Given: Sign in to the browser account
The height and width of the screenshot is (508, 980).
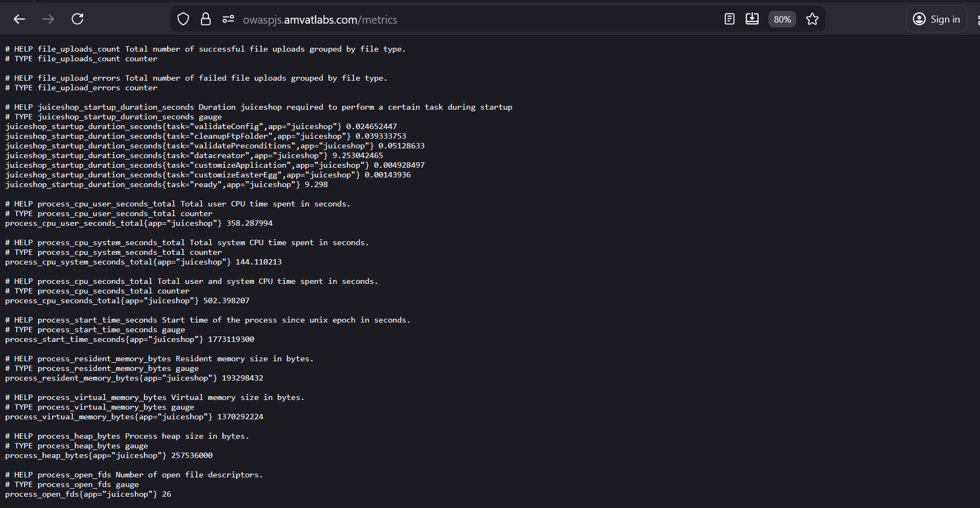Looking at the screenshot, I should point(936,19).
